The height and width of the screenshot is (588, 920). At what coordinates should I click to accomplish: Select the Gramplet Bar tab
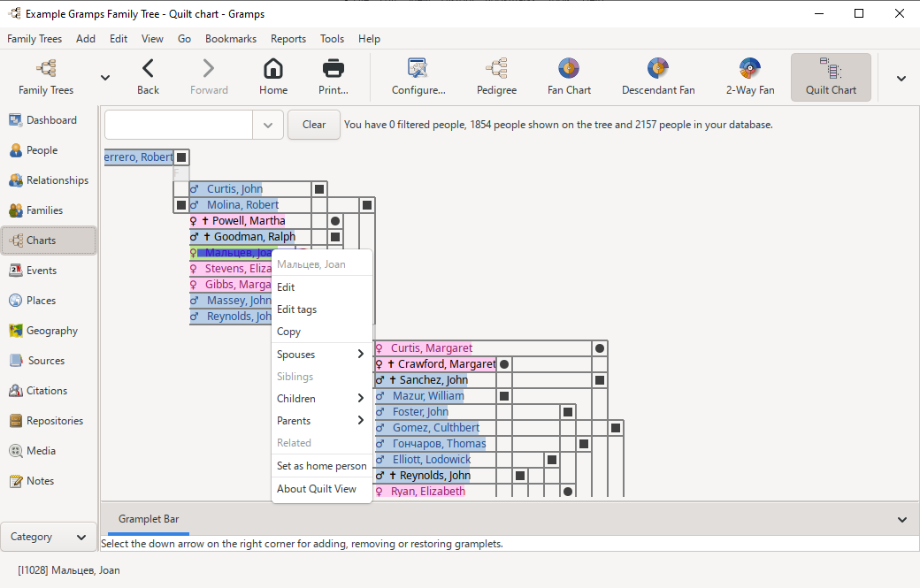pos(149,519)
